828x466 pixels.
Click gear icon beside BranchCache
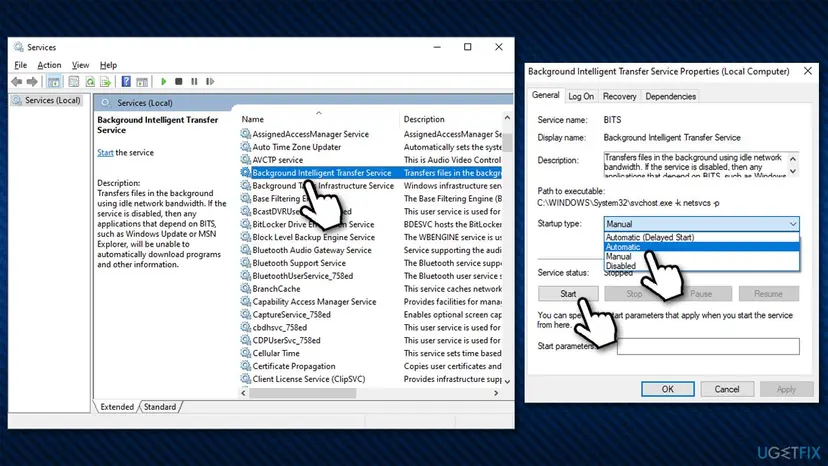point(245,288)
